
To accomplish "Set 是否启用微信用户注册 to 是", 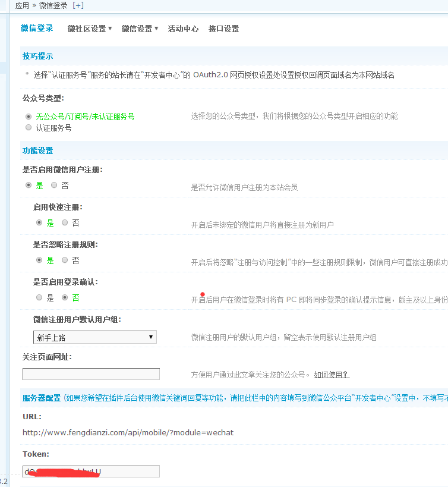I will [x=29, y=186].
